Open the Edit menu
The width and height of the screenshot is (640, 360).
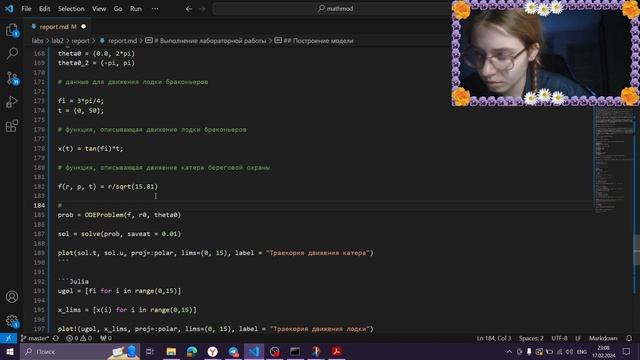point(44,9)
